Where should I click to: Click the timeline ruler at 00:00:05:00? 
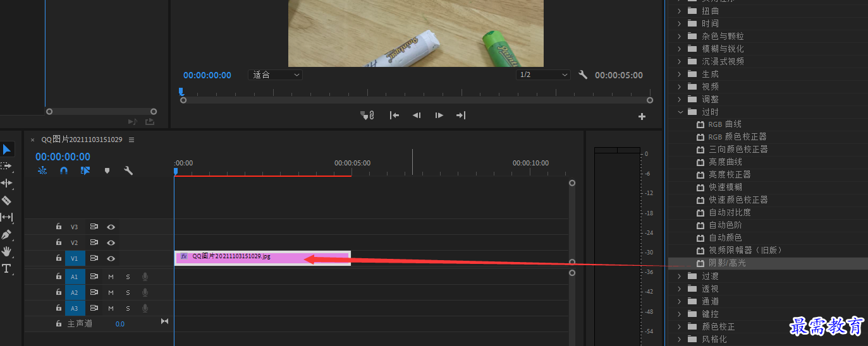[x=352, y=163]
